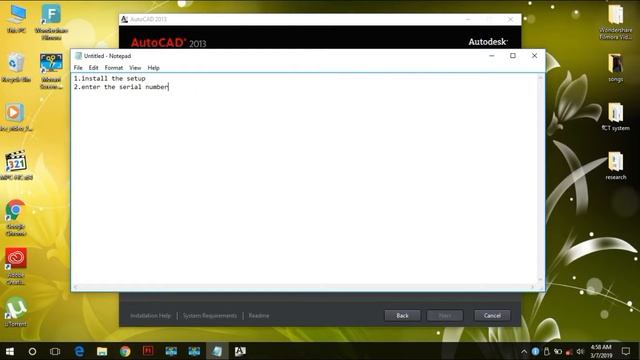Screen dimensions: 640x360
Task: Click the Back button in AutoCAD installer
Action: click(x=402, y=316)
